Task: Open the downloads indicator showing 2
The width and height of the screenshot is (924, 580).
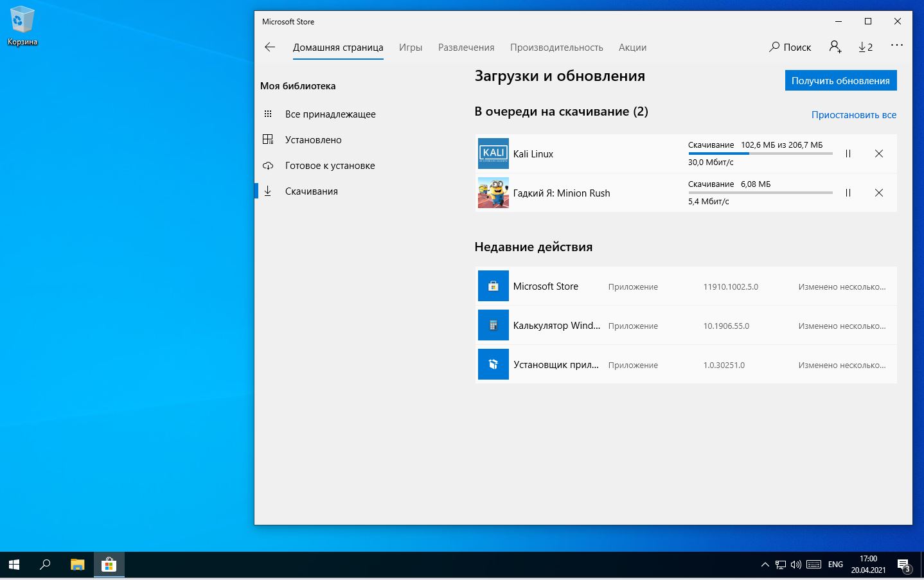Action: pos(866,47)
